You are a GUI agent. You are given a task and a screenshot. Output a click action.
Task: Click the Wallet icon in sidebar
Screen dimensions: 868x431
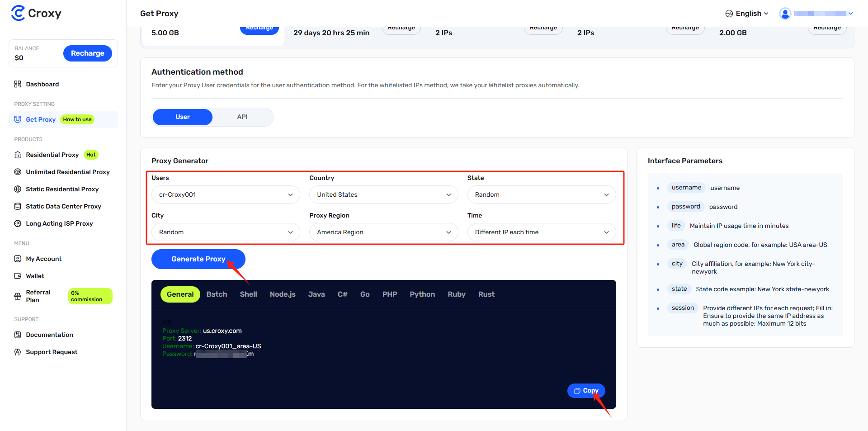(18, 276)
